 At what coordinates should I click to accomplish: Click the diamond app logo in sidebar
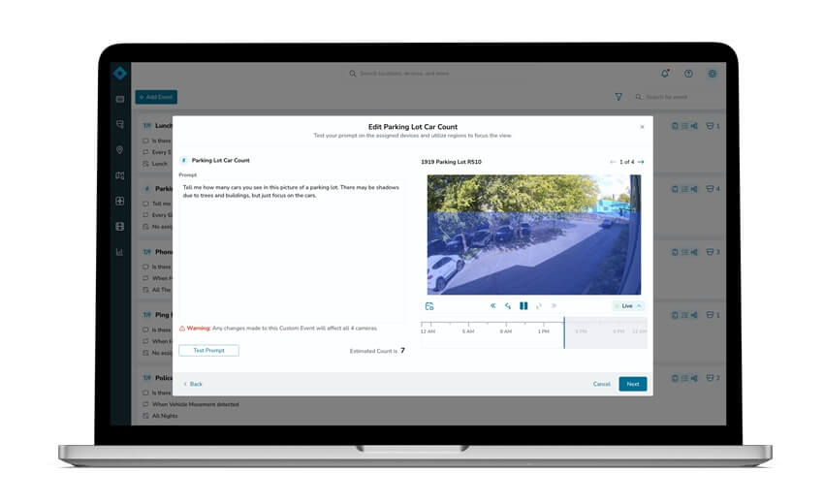pyautogui.click(x=120, y=73)
